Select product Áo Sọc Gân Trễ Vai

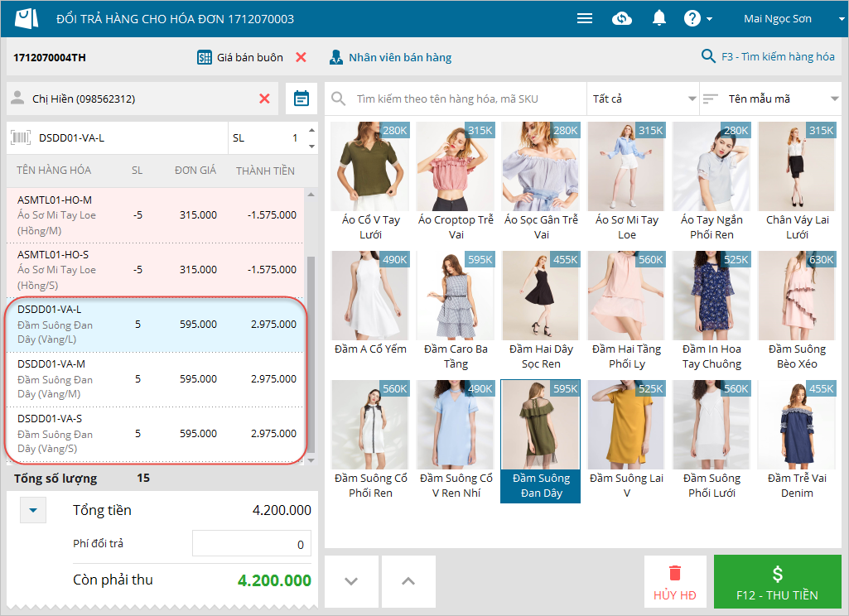click(541, 182)
